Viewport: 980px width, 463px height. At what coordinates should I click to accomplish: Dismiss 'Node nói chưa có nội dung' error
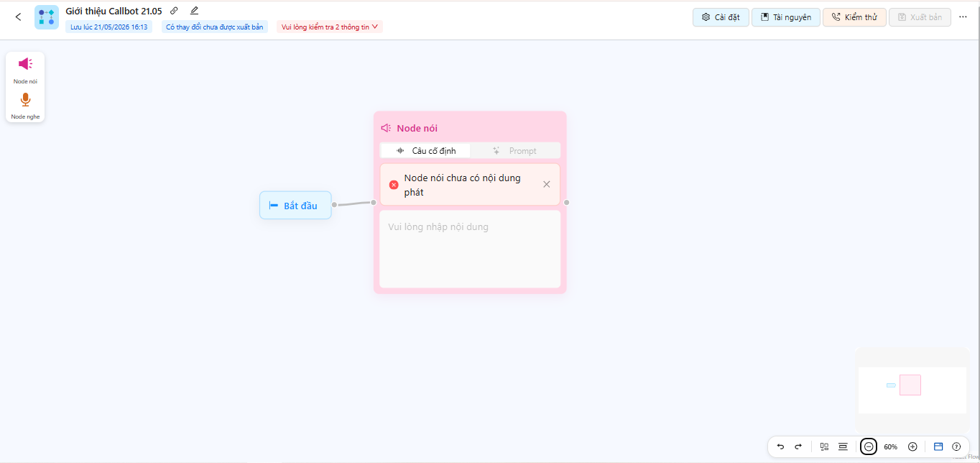(547, 185)
